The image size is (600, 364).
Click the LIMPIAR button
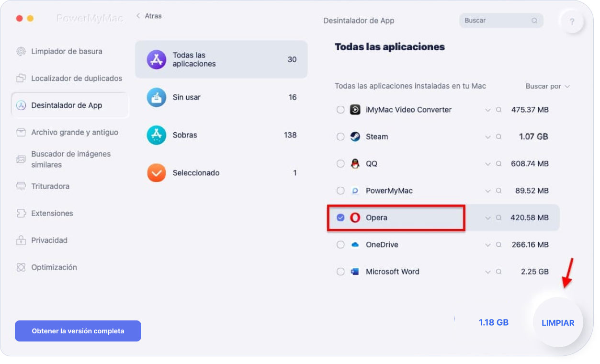(558, 322)
